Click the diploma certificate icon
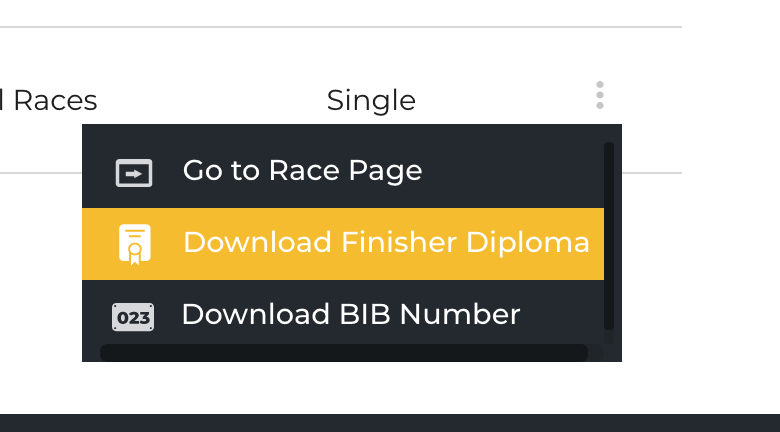The height and width of the screenshot is (432, 780). (x=135, y=244)
